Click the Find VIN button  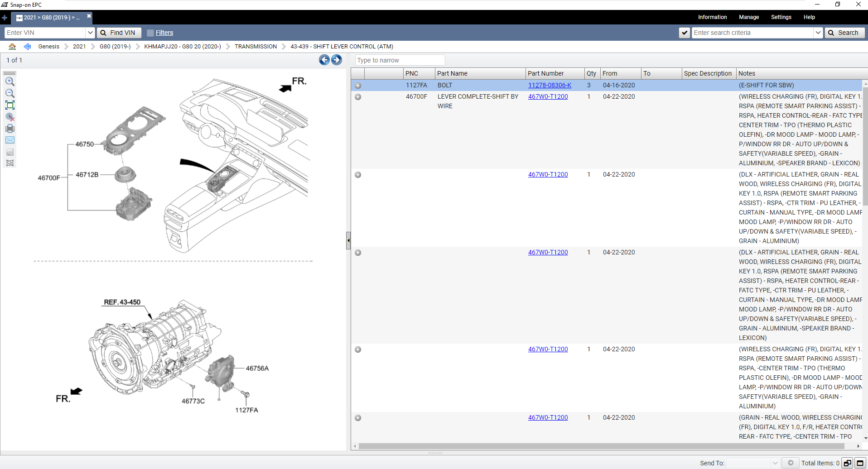(x=119, y=33)
